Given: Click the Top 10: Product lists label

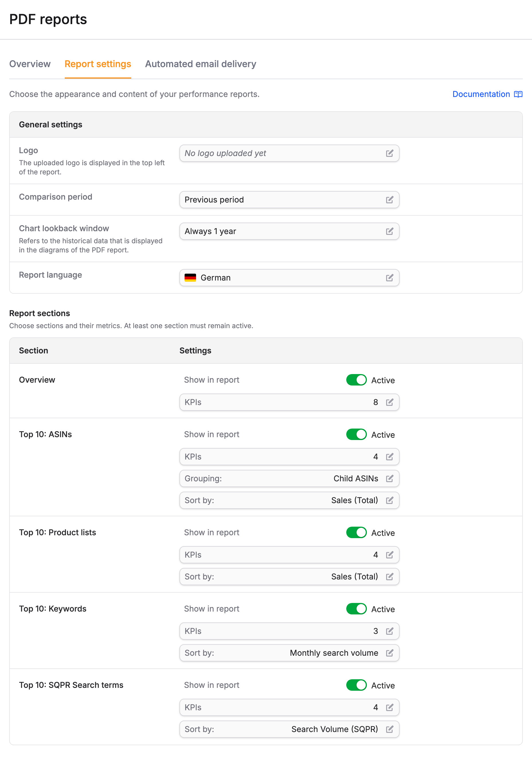Looking at the screenshot, I should point(58,533).
